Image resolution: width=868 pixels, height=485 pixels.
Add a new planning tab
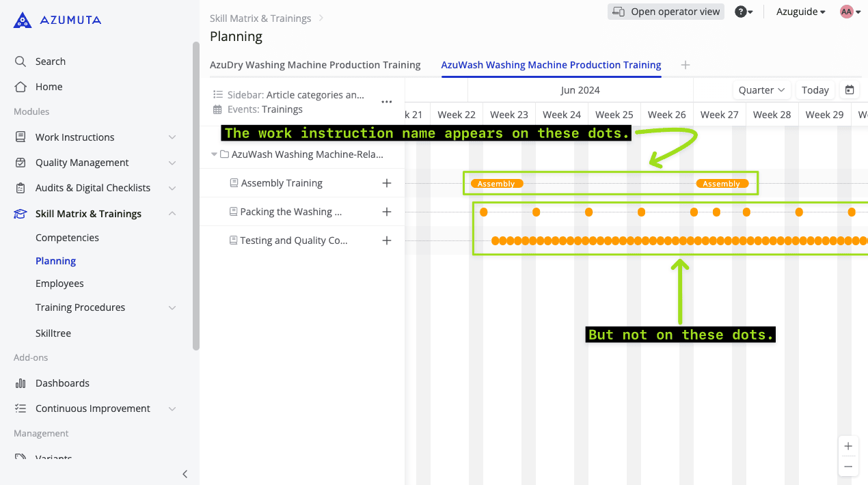click(x=686, y=65)
